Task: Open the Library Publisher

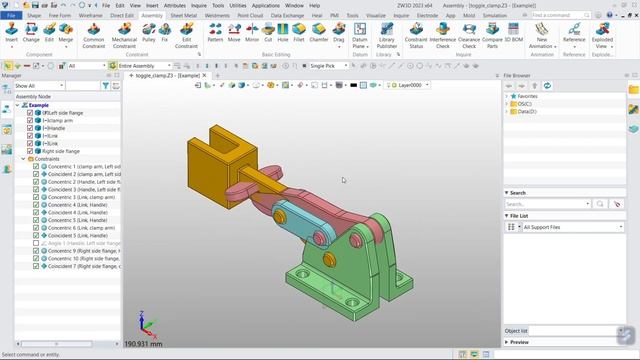Action: [387, 35]
